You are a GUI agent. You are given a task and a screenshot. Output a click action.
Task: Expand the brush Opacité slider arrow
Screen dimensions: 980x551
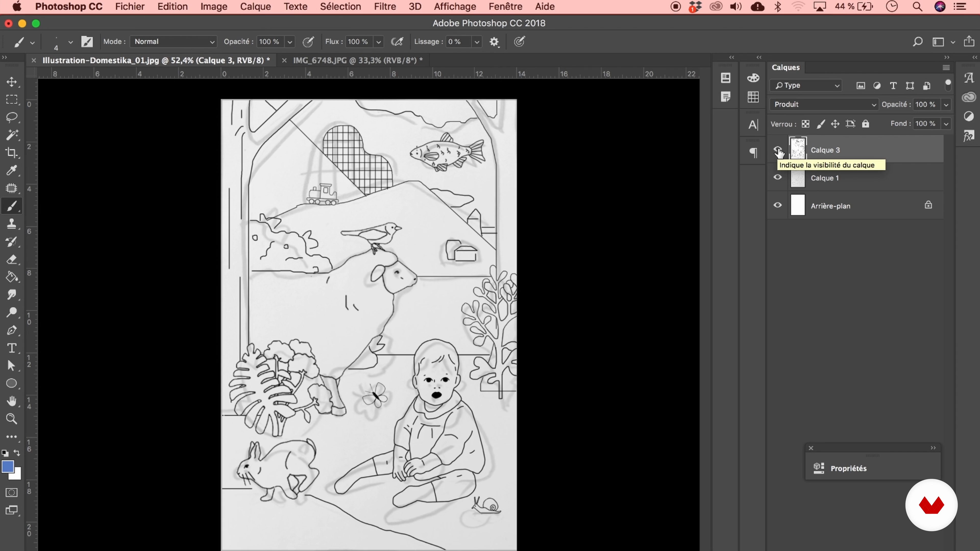click(289, 42)
